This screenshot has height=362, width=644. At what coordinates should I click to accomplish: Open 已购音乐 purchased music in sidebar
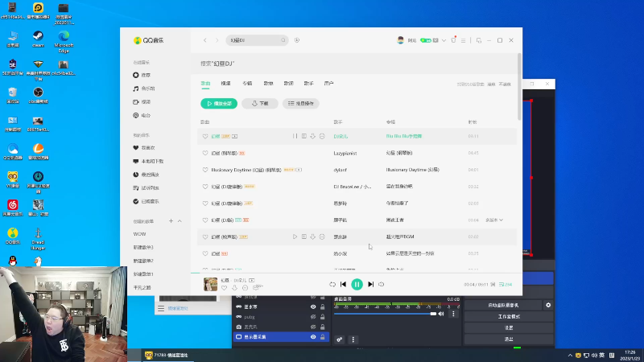[x=147, y=202]
